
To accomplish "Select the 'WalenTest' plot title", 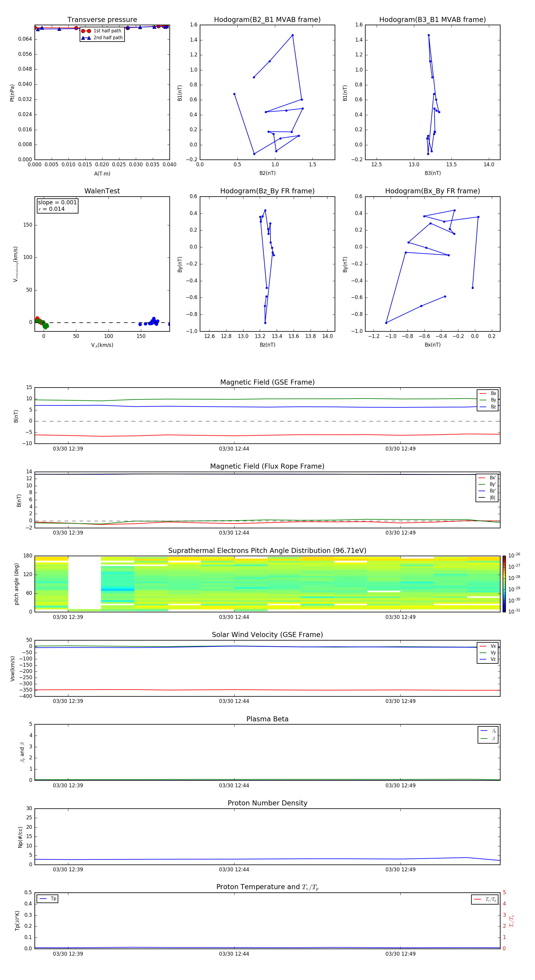I will [102, 191].
